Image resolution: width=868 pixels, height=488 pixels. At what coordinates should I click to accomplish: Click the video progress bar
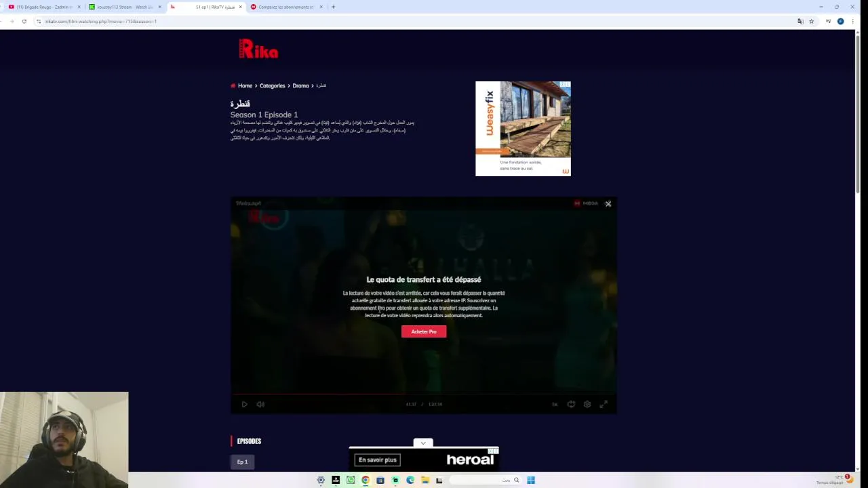[424, 394]
